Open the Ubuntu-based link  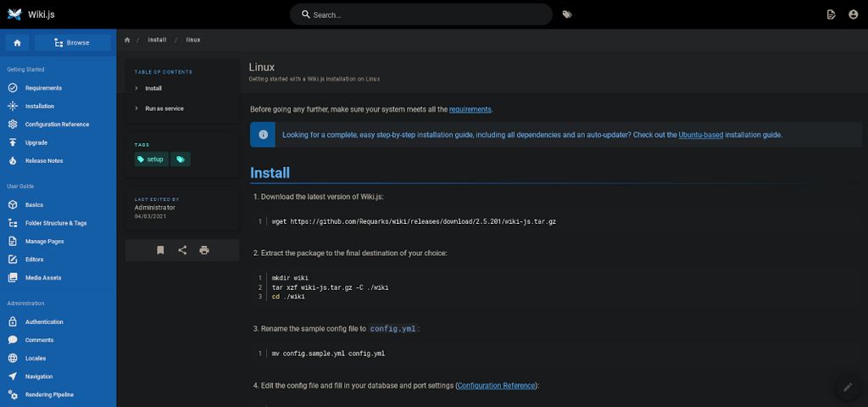pyautogui.click(x=701, y=135)
